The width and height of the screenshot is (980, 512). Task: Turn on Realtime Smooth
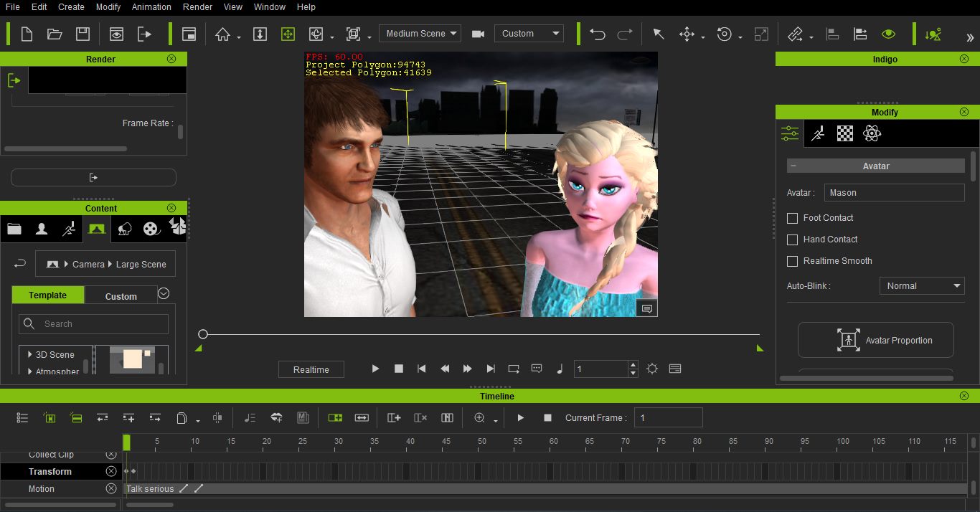pyautogui.click(x=792, y=261)
